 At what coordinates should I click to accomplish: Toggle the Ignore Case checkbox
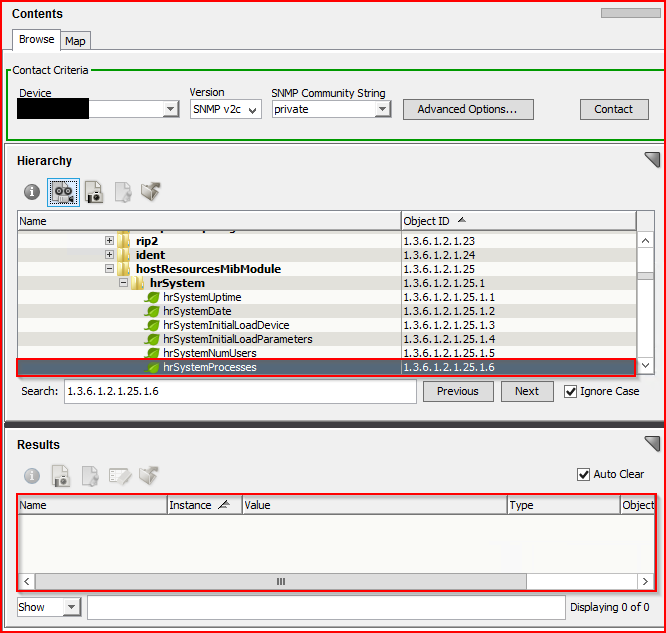coord(570,391)
